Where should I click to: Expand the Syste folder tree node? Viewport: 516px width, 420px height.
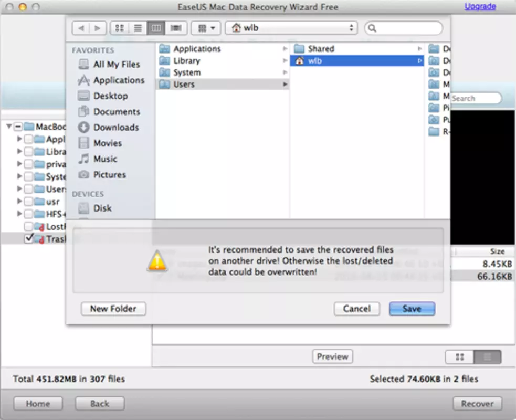(x=20, y=176)
